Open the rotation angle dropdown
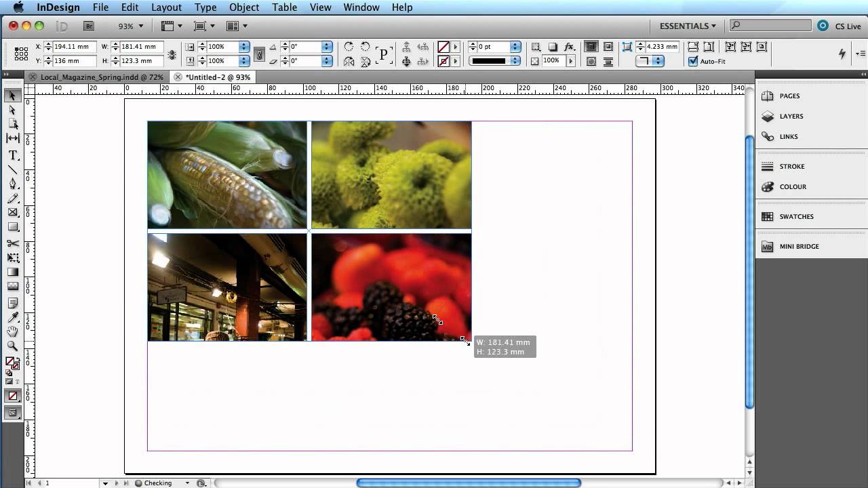868x488 pixels. click(x=327, y=47)
